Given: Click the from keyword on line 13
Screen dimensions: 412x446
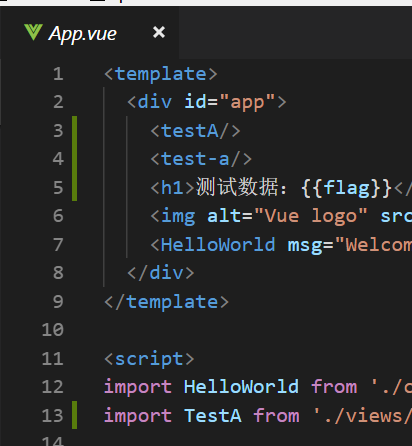Looking at the screenshot, I should (x=276, y=416).
